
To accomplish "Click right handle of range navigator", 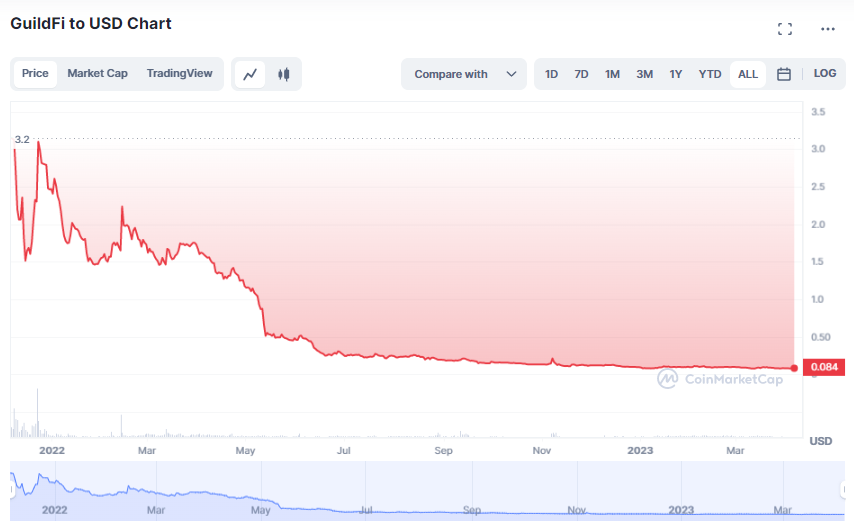I will point(845,489).
